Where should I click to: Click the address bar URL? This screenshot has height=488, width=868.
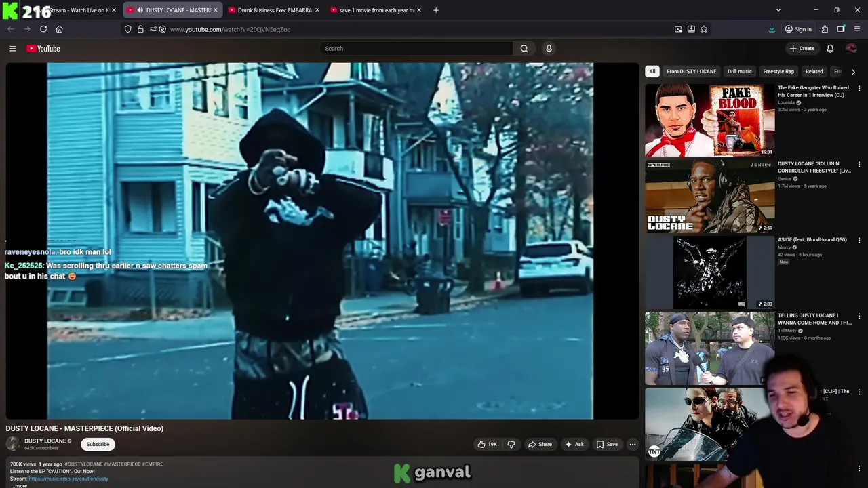230,29
